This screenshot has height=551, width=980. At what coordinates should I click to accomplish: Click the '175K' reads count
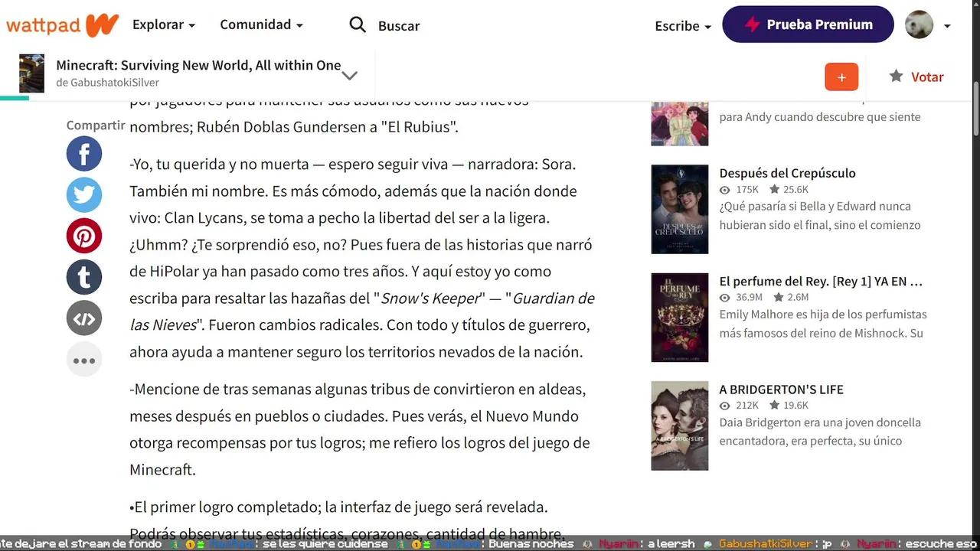746,189
